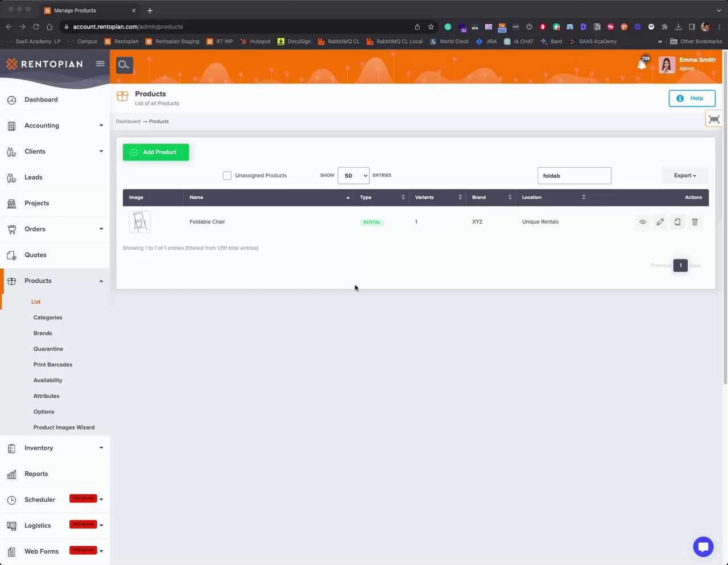Image resolution: width=728 pixels, height=565 pixels.
Task: Check the Unassigned Products checkbox
Action: pos(227,175)
